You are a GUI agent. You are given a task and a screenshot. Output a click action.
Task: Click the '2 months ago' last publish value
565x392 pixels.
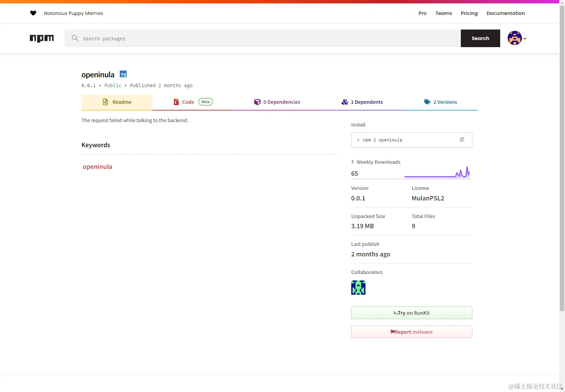[371, 254]
